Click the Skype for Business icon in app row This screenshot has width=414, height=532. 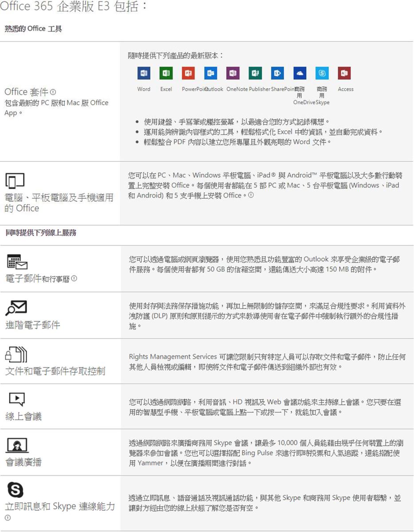(x=322, y=73)
